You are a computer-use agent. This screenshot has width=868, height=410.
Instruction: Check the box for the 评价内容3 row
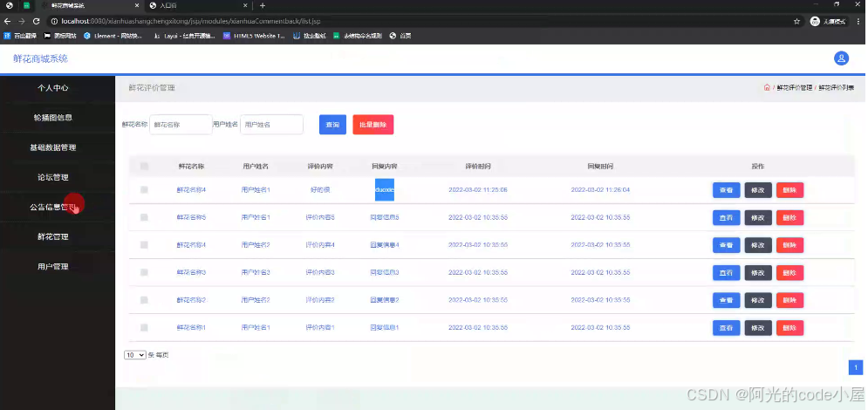145,272
